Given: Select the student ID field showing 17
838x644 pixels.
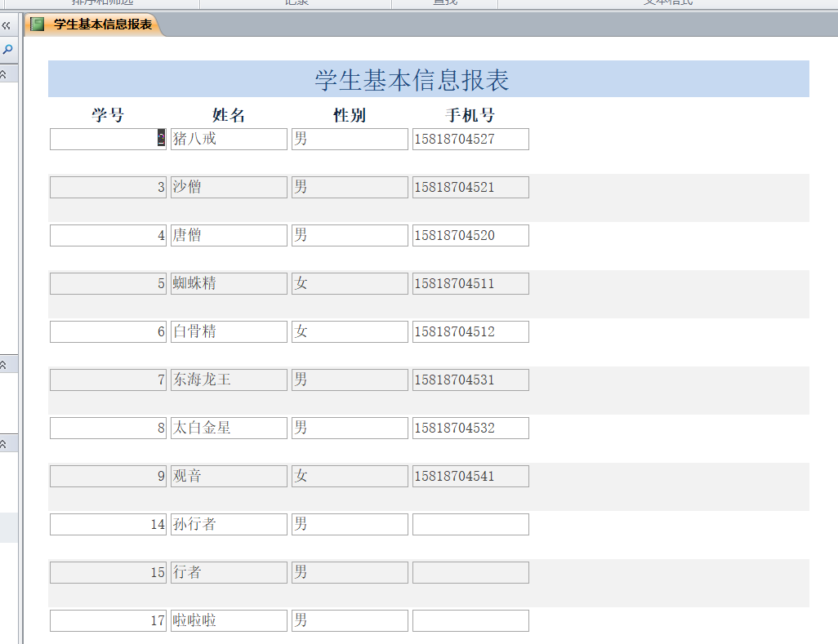Looking at the screenshot, I should tap(108, 620).
